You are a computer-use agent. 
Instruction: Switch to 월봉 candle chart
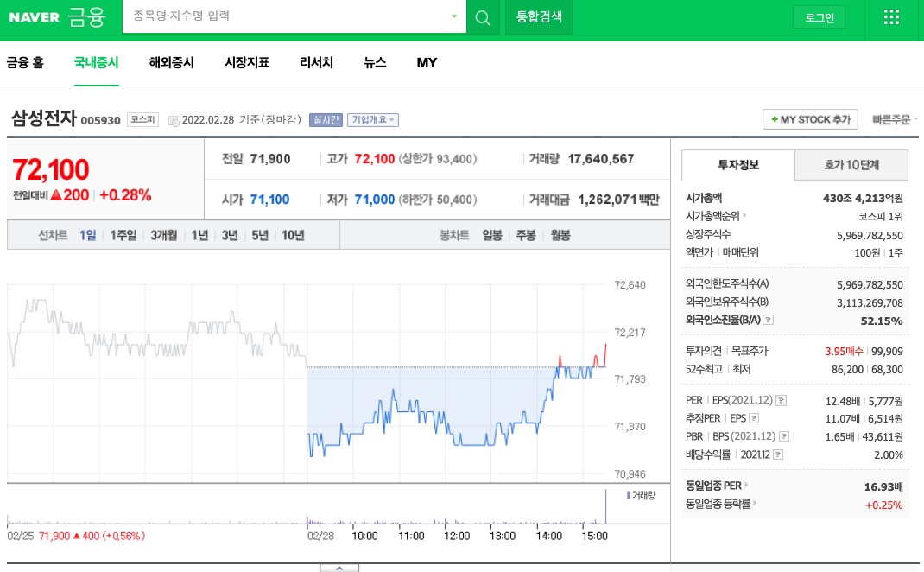560,235
